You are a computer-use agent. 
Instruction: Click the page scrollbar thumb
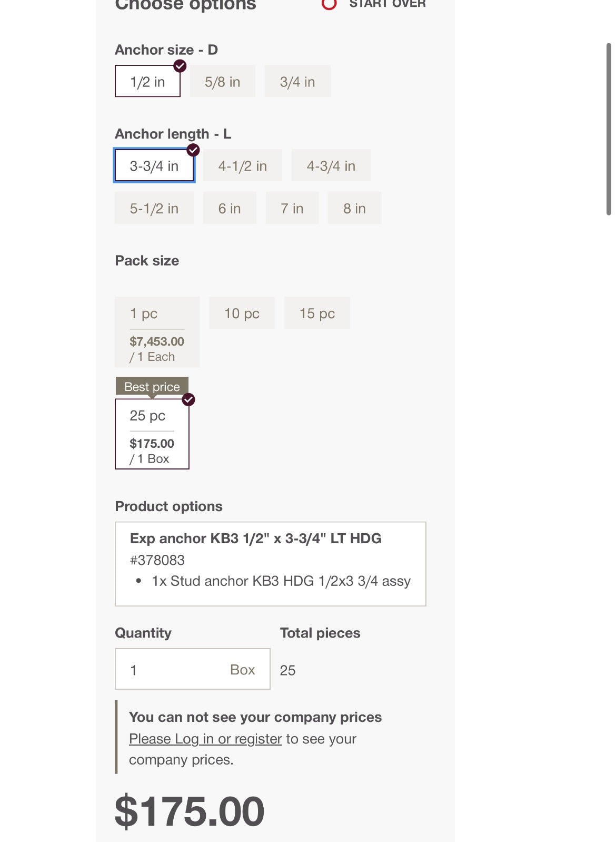(609, 129)
